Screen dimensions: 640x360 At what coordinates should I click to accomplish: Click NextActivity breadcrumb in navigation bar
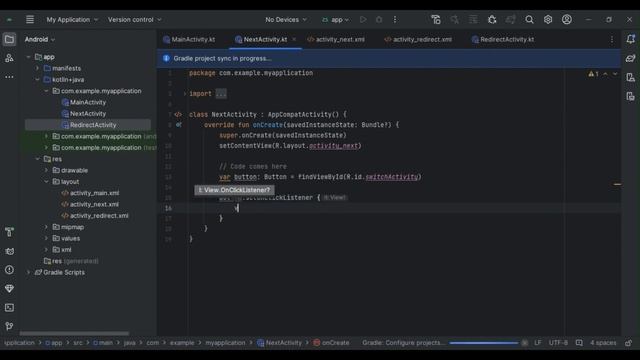280,343
